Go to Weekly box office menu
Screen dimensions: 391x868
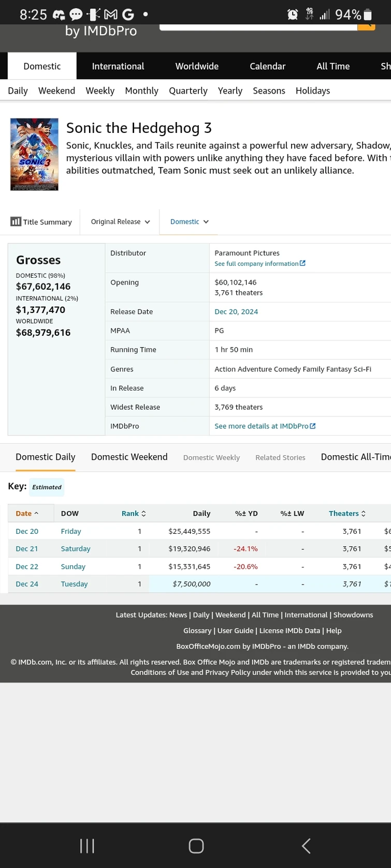pyautogui.click(x=100, y=91)
